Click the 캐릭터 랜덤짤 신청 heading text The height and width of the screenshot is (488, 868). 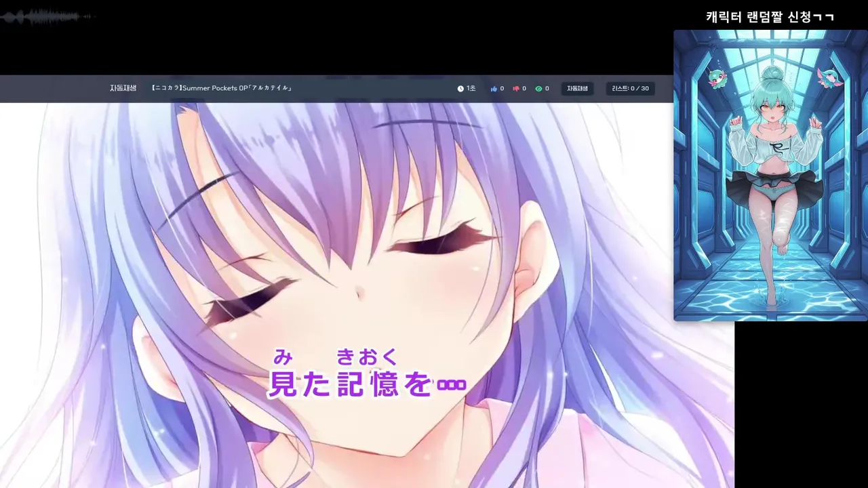(770, 17)
